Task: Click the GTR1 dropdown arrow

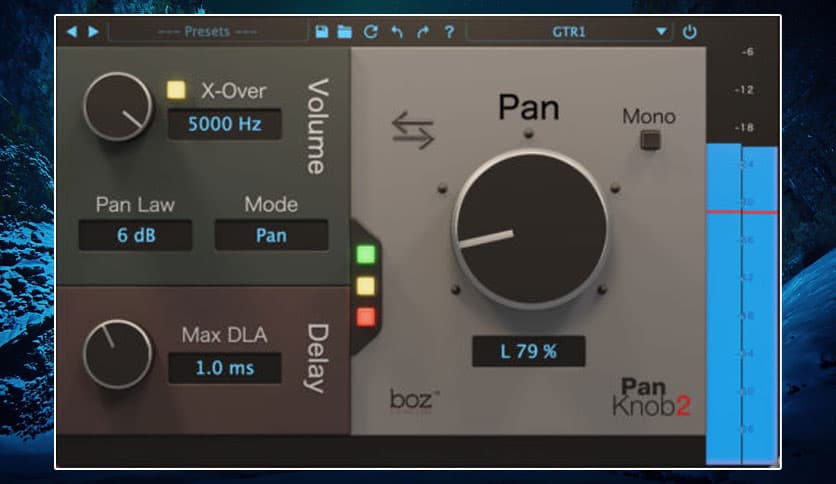Action: click(x=661, y=32)
